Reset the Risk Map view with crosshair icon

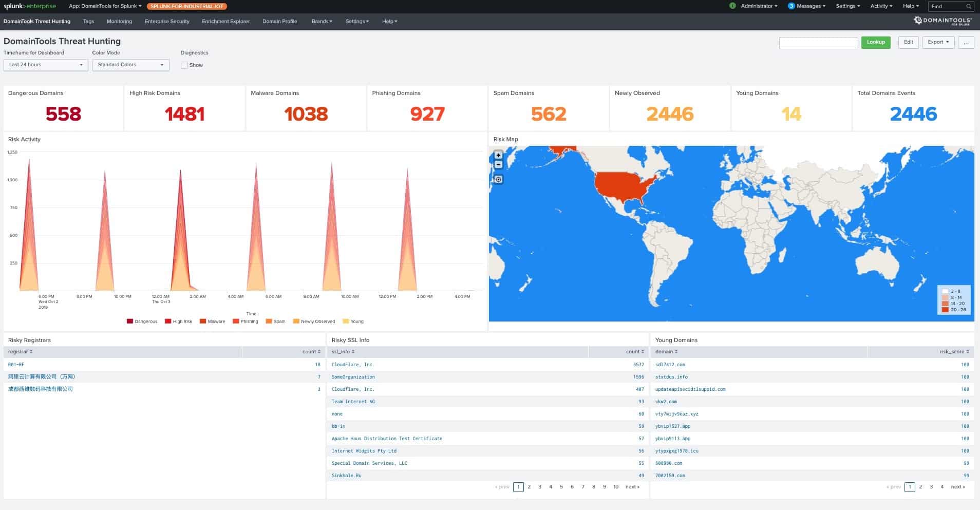(497, 179)
